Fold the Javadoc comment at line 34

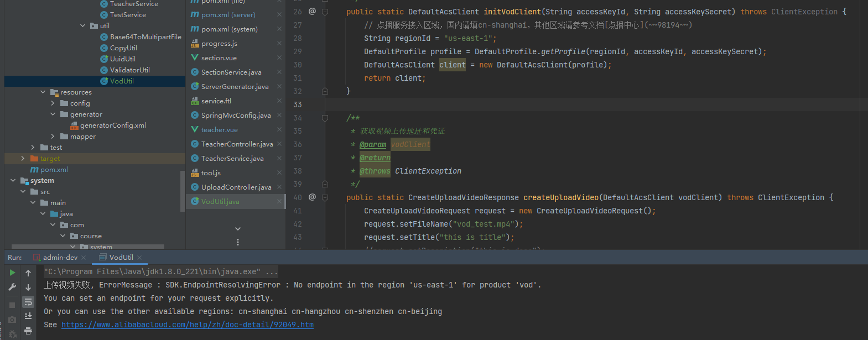[325, 118]
